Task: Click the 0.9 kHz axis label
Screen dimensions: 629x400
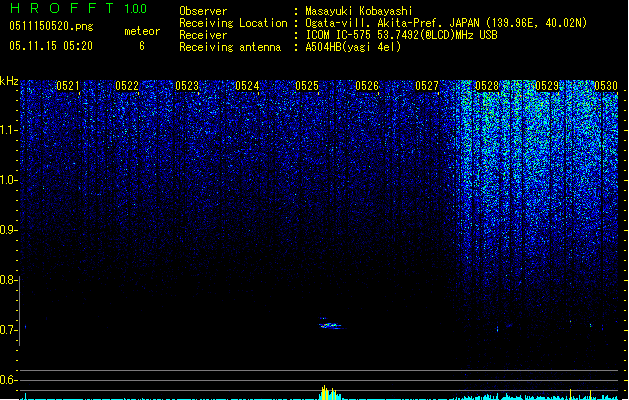Action: click(x=8, y=230)
